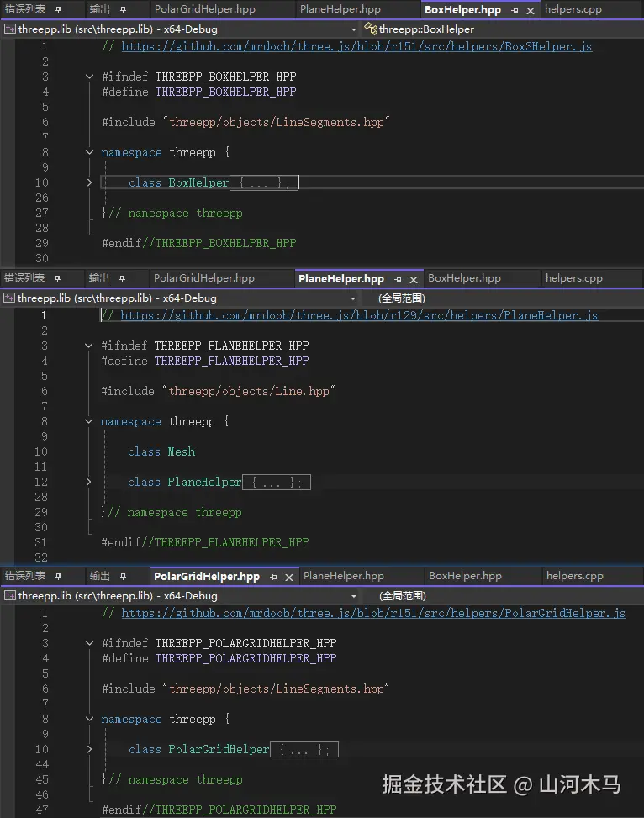Expand the folded class PolarGridHelper block
Image resolution: width=644 pixels, height=818 pixels.
(x=89, y=749)
